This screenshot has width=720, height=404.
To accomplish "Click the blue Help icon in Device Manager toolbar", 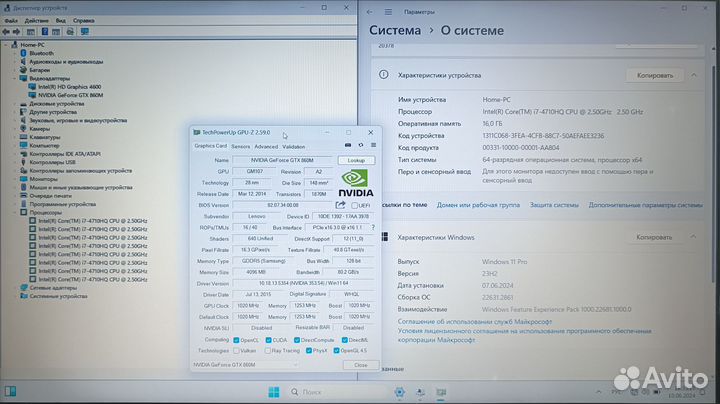I will 45,32.
